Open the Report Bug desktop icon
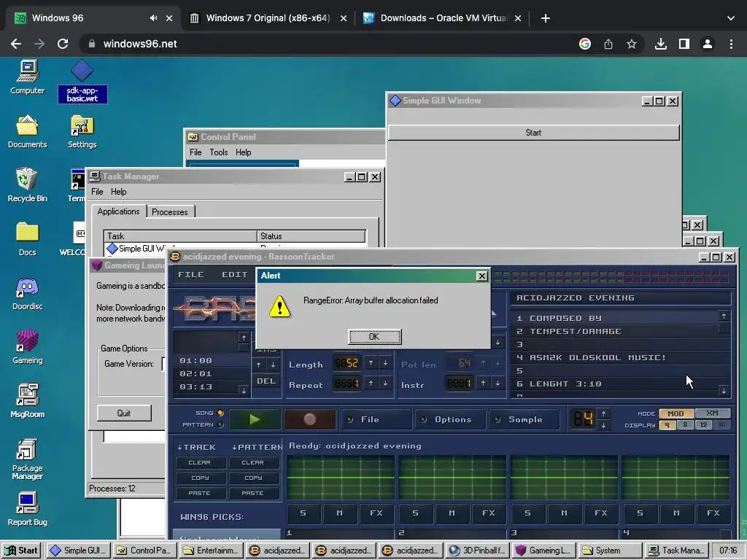 click(x=27, y=509)
